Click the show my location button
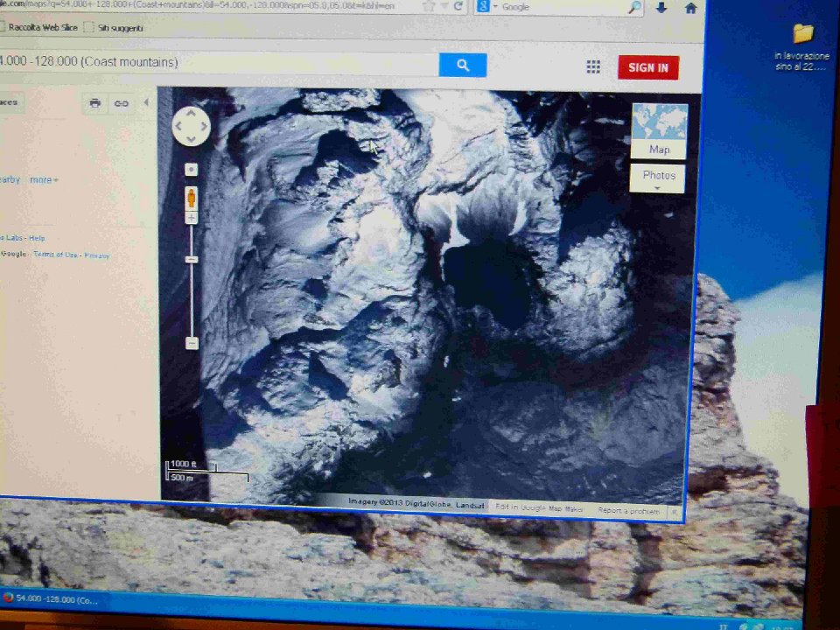 [x=192, y=170]
